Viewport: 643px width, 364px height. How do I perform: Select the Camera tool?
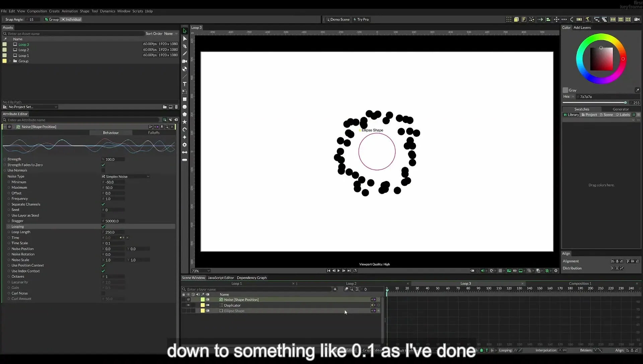click(185, 61)
